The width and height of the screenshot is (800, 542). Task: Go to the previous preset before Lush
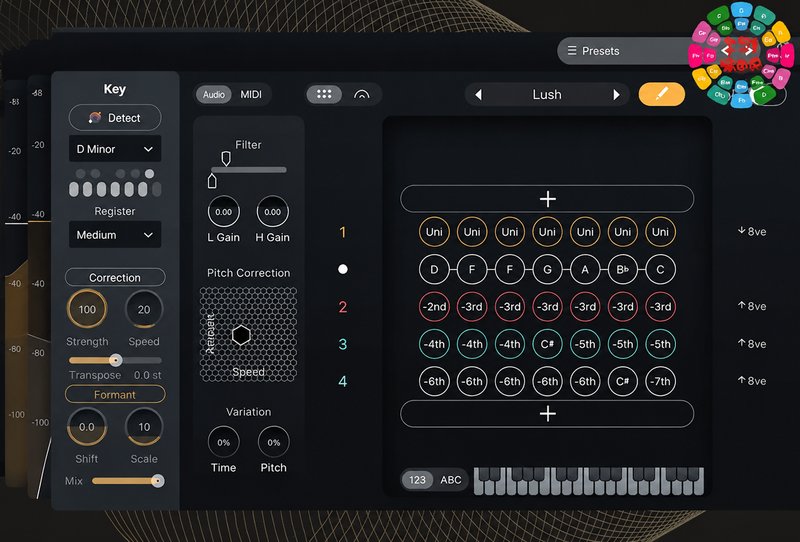click(x=478, y=95)
